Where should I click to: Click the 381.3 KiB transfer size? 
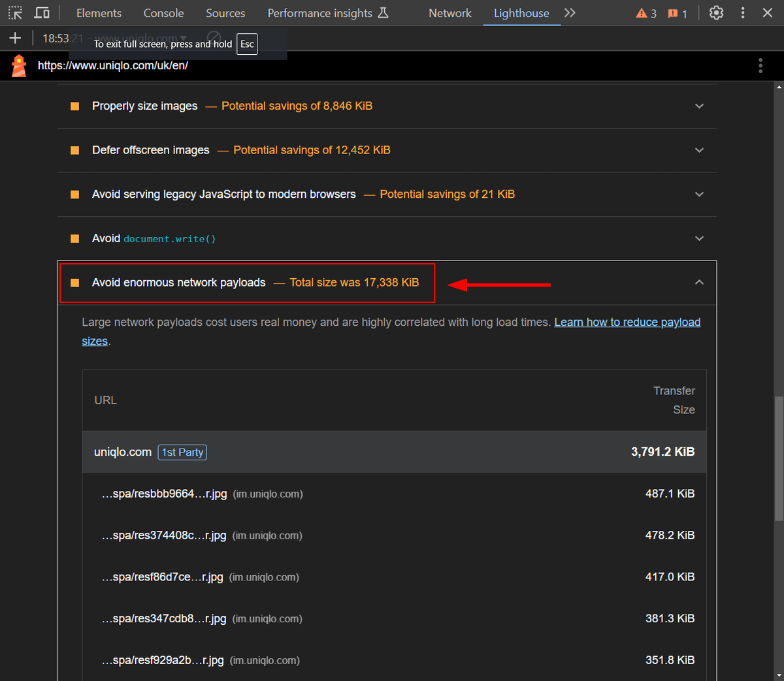pyautogui.click(x=670, y=618)
